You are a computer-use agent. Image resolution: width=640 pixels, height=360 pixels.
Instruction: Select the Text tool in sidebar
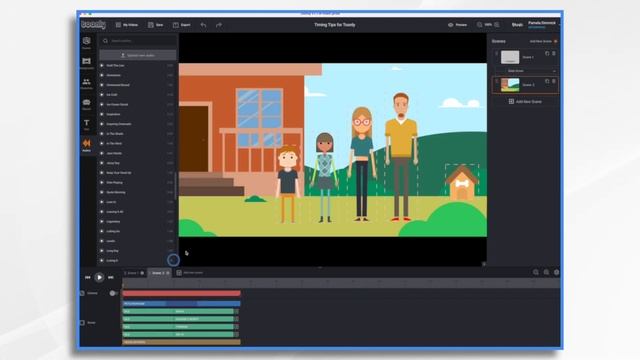pos(87,124)
